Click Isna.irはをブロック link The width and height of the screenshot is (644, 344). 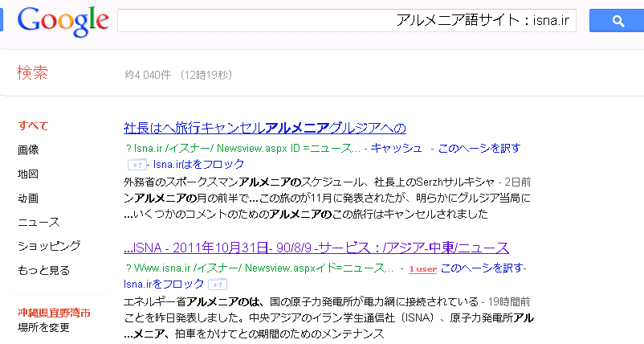pos(199,165)
